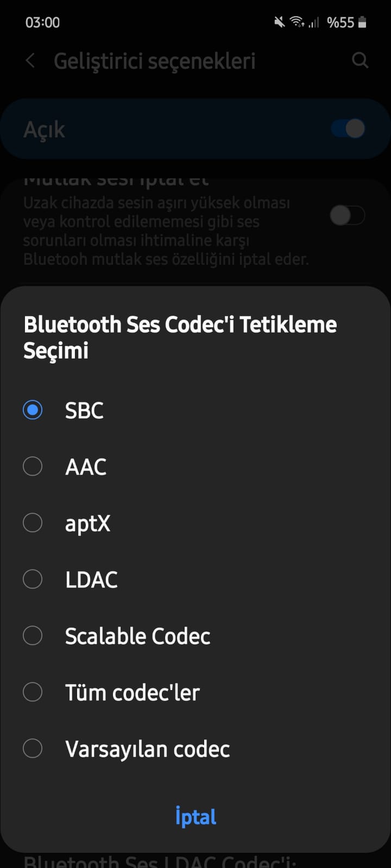The height and width of the screenshot is (868, 391).
Task: Choose the Scalable Codec radio button
Action: (33, 635)
